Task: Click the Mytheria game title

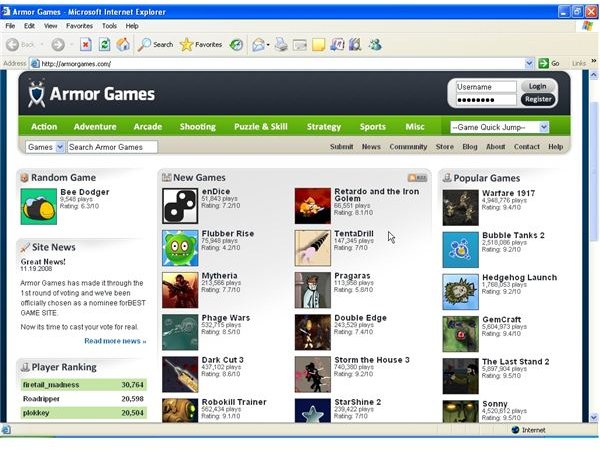Action: 219,276
